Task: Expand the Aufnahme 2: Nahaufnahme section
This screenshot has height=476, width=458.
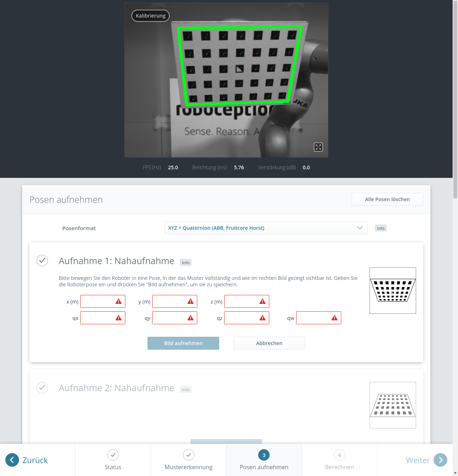Action: (x=116, y=388)
